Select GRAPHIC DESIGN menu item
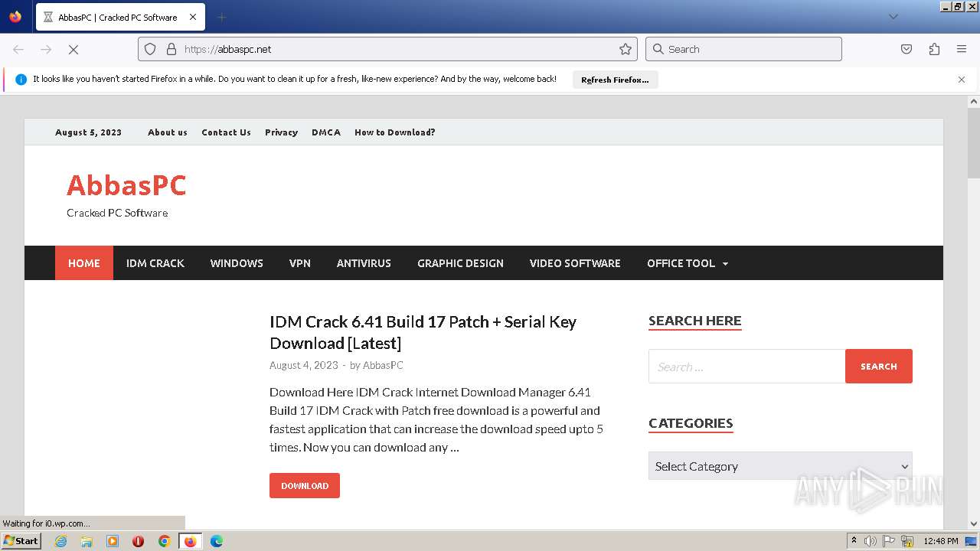The image size is (980, 551). click(460, 263)
